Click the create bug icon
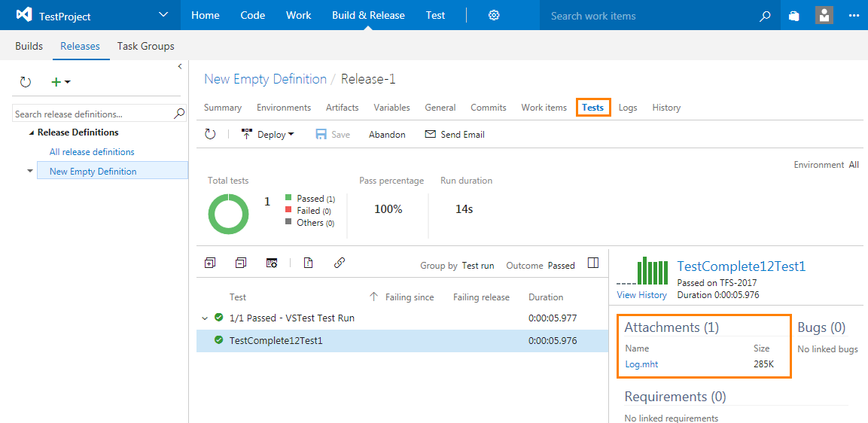Viewport: 868px width, 423px height. tap(308, 263)
